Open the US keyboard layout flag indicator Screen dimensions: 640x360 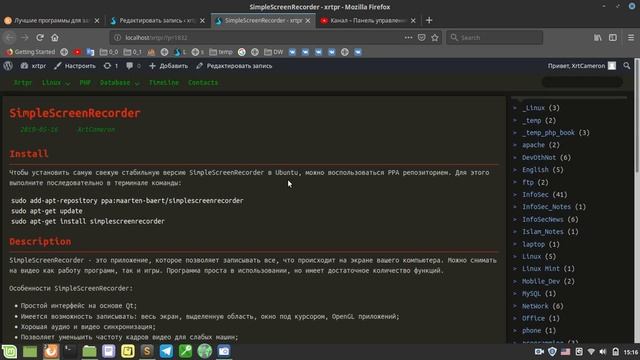565,351
